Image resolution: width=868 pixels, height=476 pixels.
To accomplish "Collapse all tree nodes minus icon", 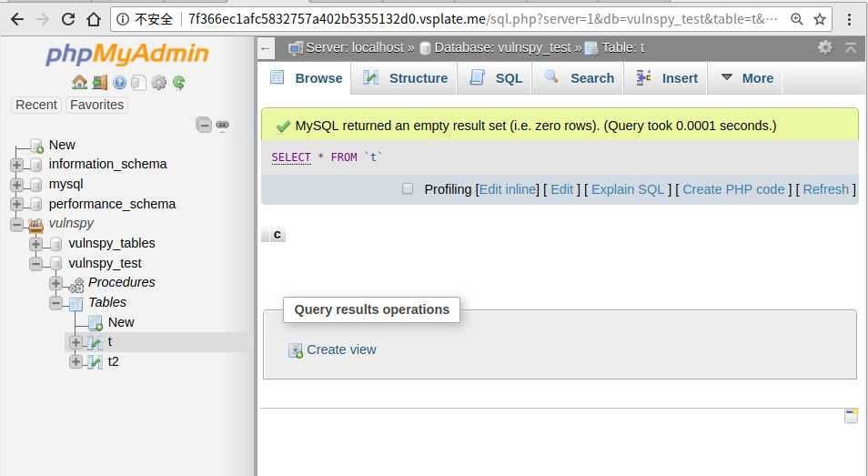I will pyautogui.click(x=204, y=125).
